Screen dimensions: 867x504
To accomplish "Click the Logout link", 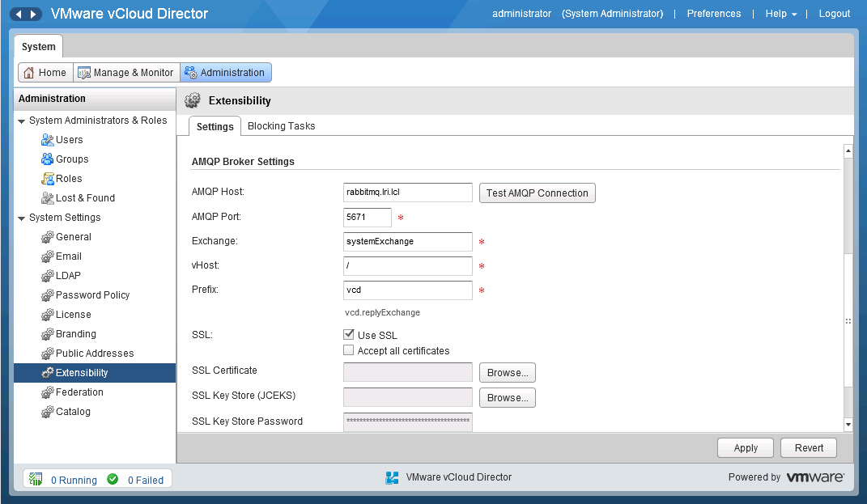I will click(835, 14).
